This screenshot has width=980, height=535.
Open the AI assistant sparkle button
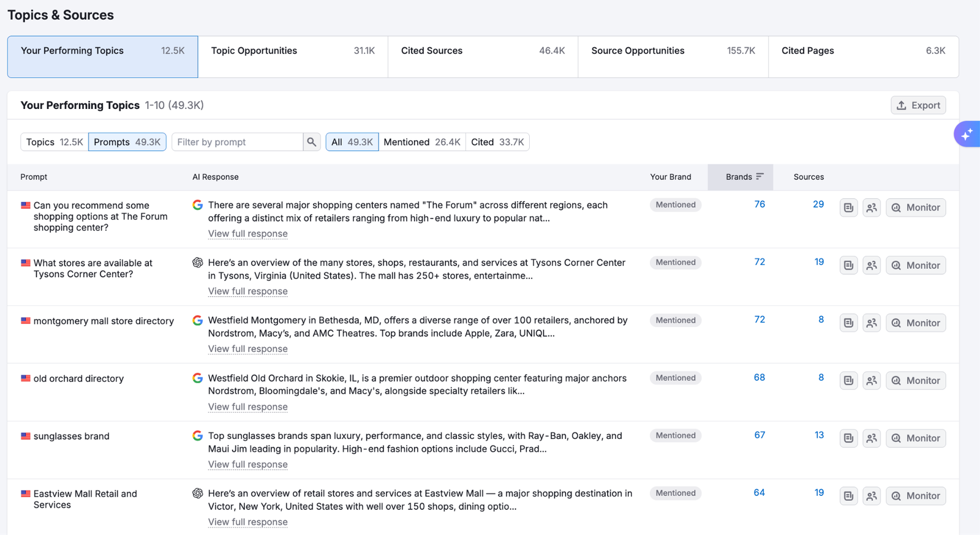(x=967, y=134)
